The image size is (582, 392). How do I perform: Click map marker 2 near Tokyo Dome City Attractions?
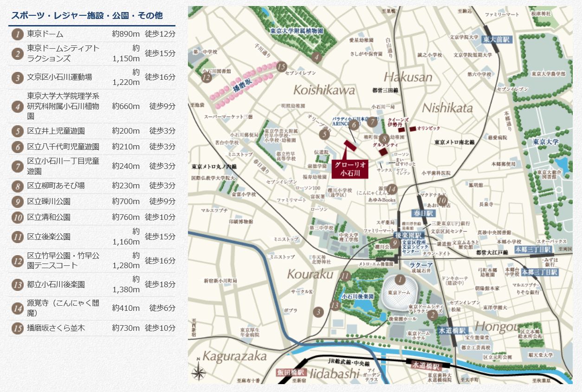tap(433, 315)
